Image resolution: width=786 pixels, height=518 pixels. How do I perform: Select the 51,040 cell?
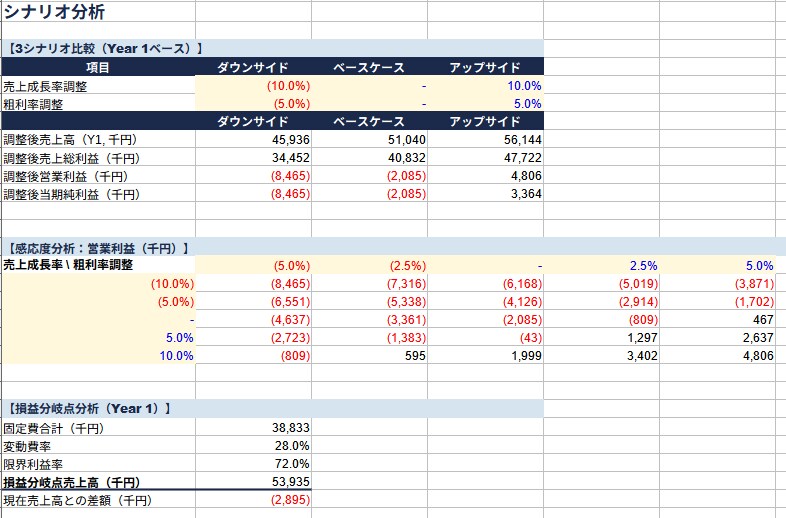pyautogui.click(x=369, y=139)
